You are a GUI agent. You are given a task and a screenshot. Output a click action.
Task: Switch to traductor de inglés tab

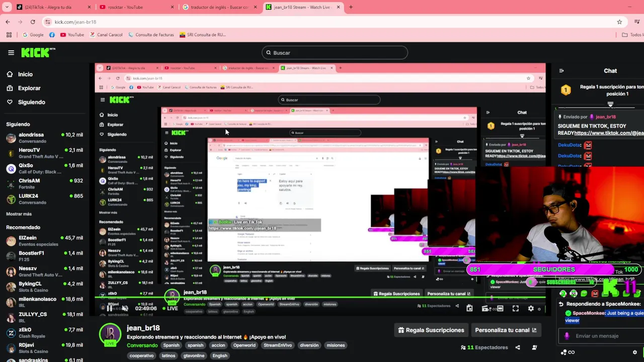click(x=219, y=7)
